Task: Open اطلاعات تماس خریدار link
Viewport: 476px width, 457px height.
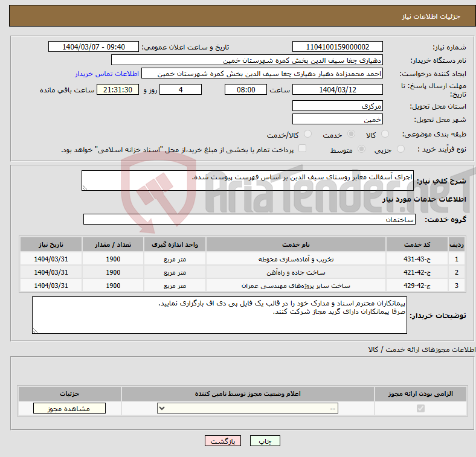Action: click(107, 74)
